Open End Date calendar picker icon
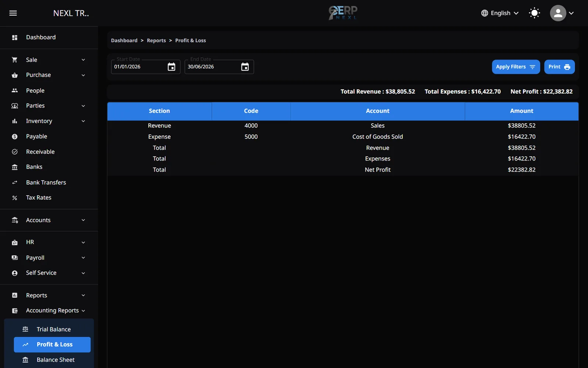Viewport: 588px width, 368px height. [x=245, y=67]
